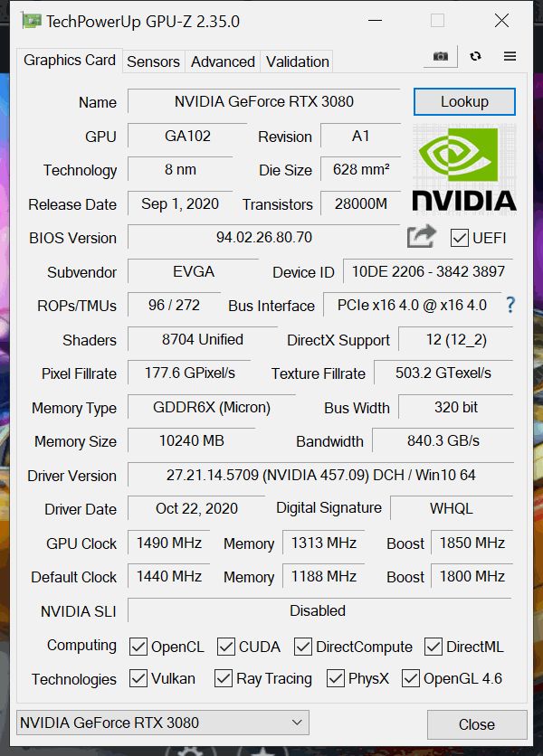Toggle the Vulkan checkbox

138,678
